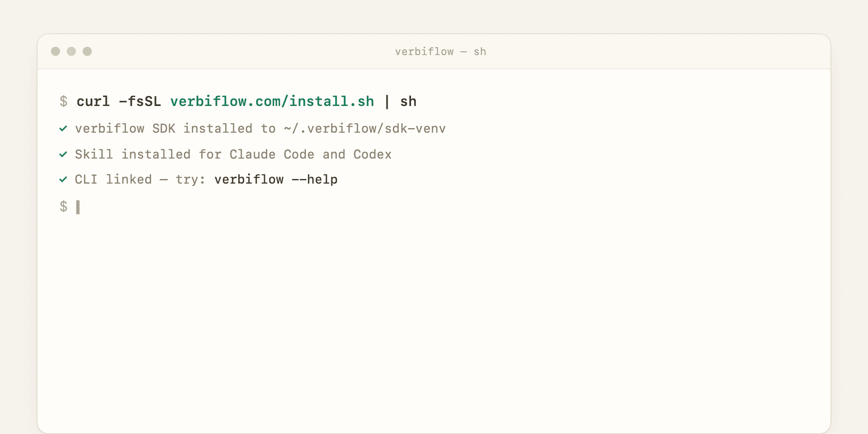Click the leftmost window control dot in the title bar

(56, 51)
